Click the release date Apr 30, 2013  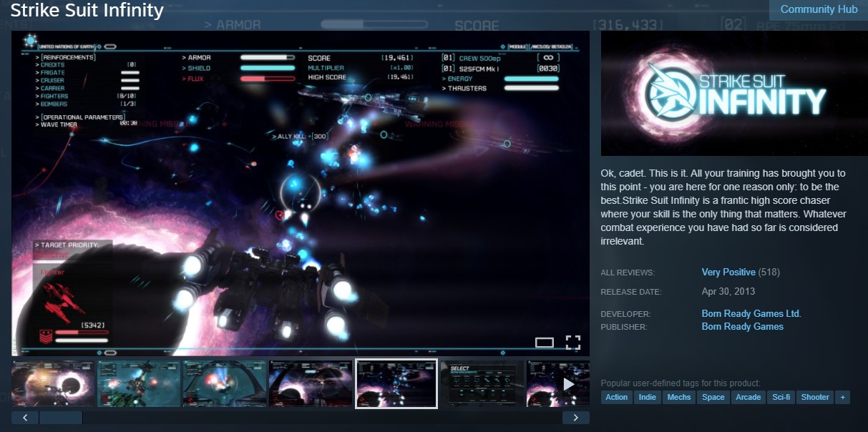point(728,291)
